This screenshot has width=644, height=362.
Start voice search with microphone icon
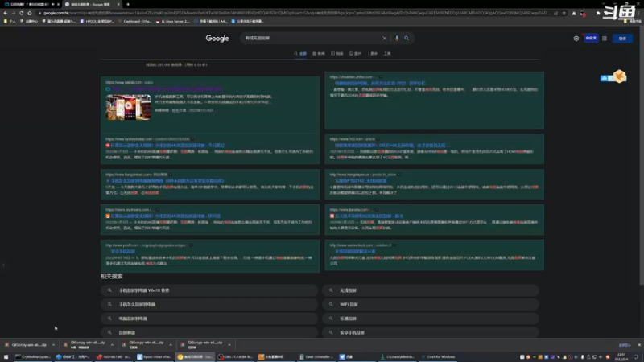tap(396, 38)
